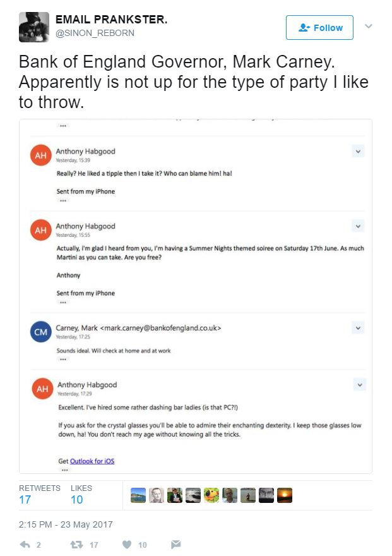Click the AH avatar on 17:29 email
The width and height of the screenshot is (392, 556).
point(42,389)
